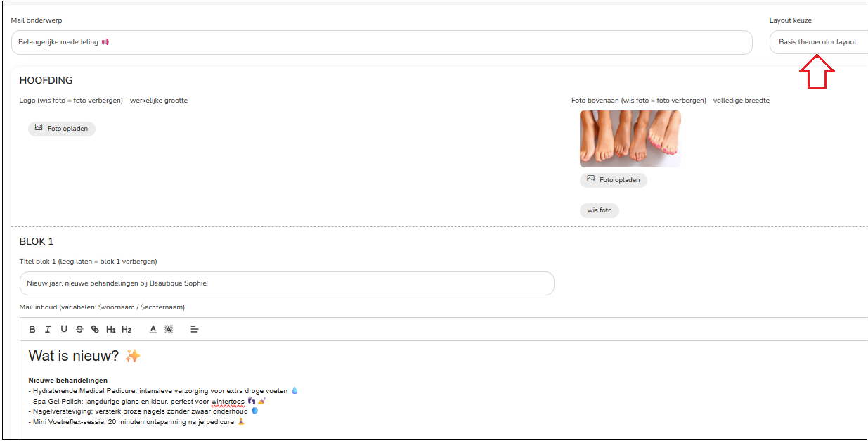Click Foto opladen under Logo
This screenshot has width=868, height=441.
click(62, 129)
